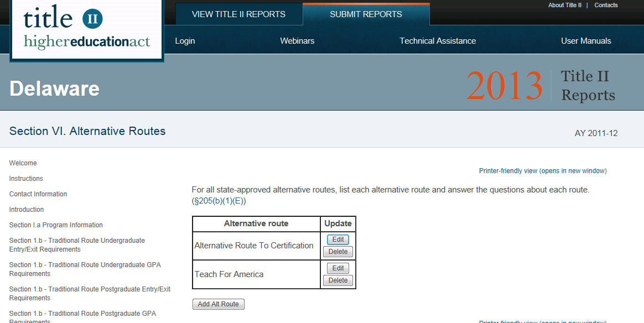Click the Delaware state heading
The width and height of the screenshot is (644, 323).
pos(55,88)
